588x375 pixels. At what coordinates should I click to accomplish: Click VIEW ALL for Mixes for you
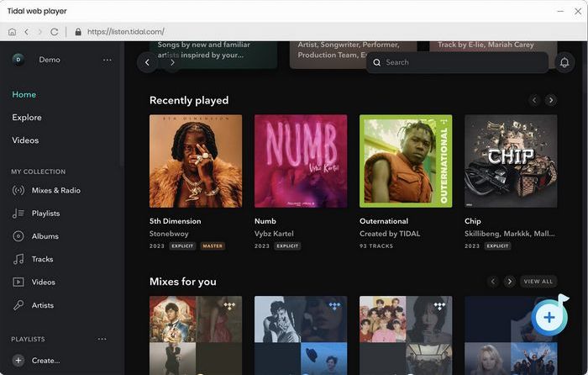pyautogui.click(x=538, y=282)
